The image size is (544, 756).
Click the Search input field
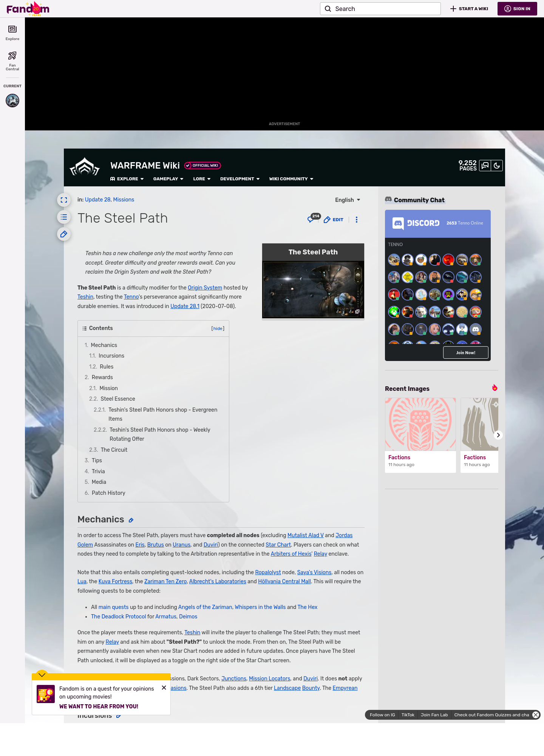(x=380, y=9)
